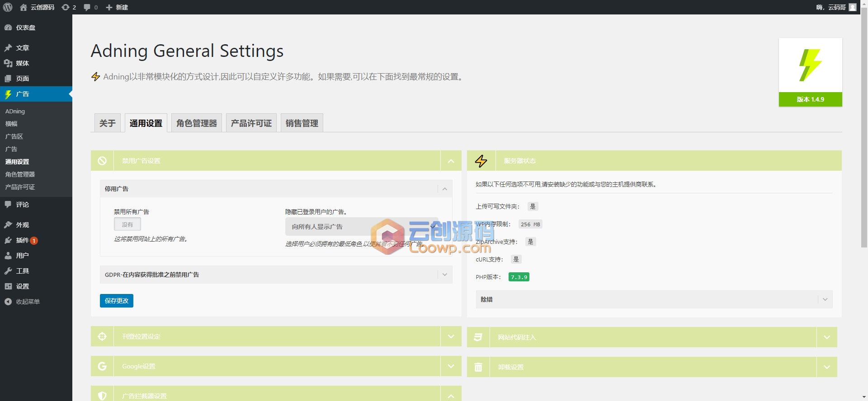This screenshot has height=401, width=868.
Task: Open the 云创源码 site home link
Action: tap(37, 7)
